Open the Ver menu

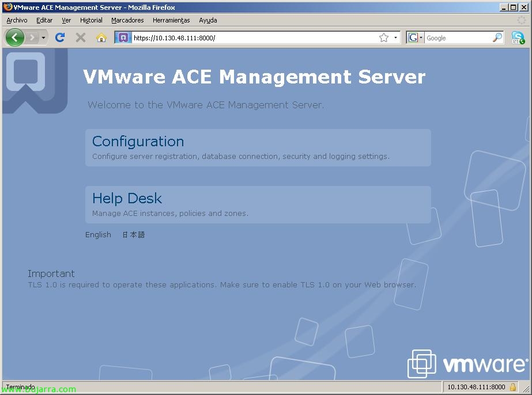(x=66, y=20)
